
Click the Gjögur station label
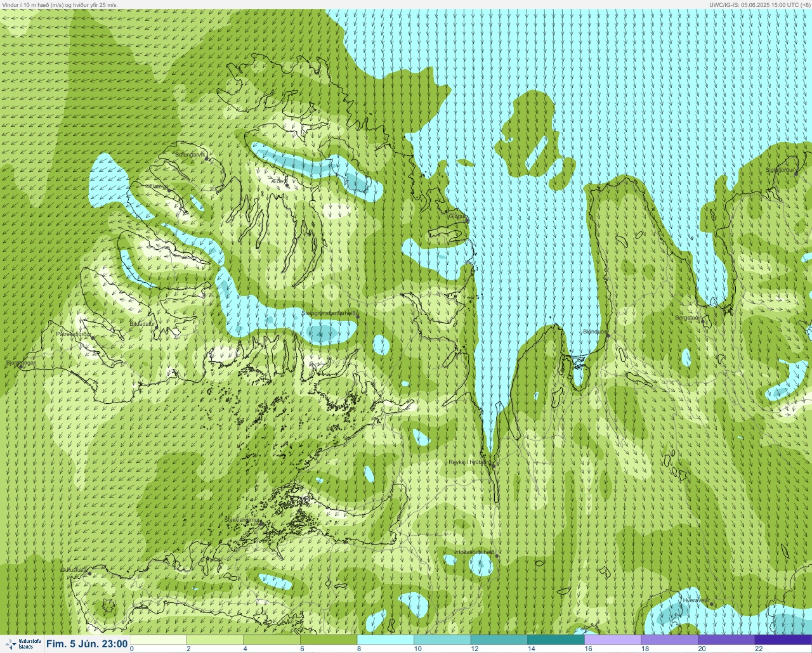(x=457, y=216)
